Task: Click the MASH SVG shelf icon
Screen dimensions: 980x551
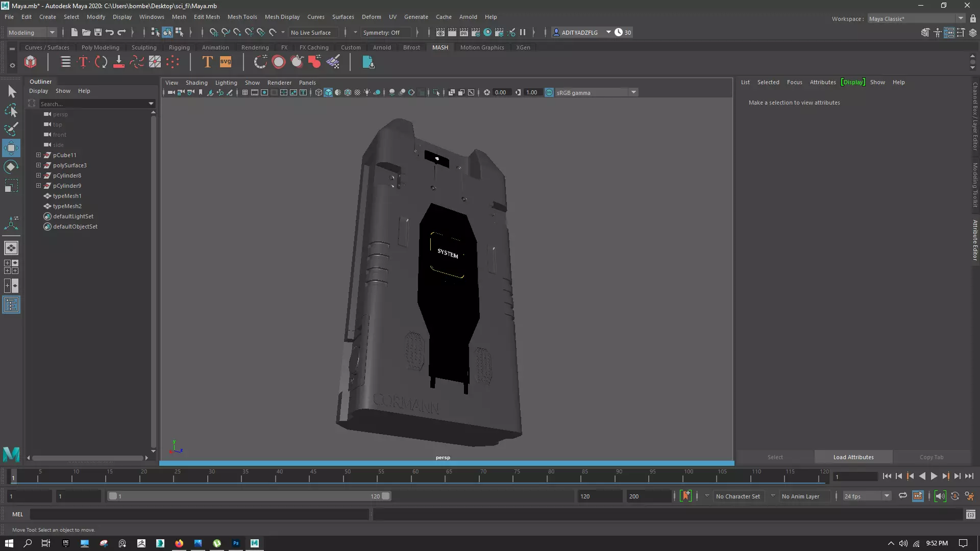Action: [x=226, y=62]
